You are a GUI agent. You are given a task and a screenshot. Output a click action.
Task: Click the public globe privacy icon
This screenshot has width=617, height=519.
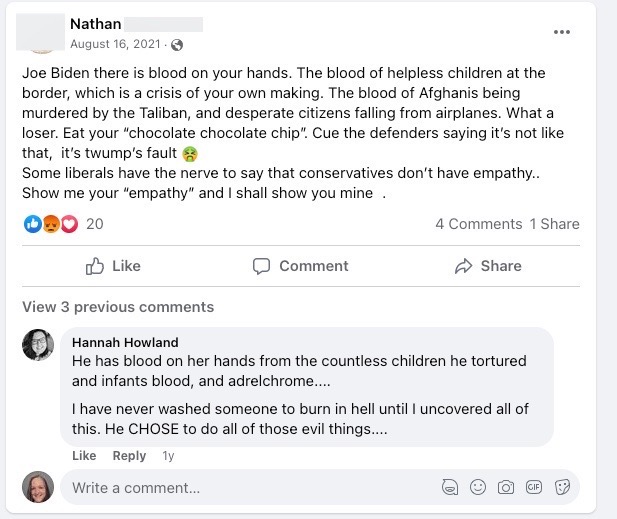click(177, 45)
